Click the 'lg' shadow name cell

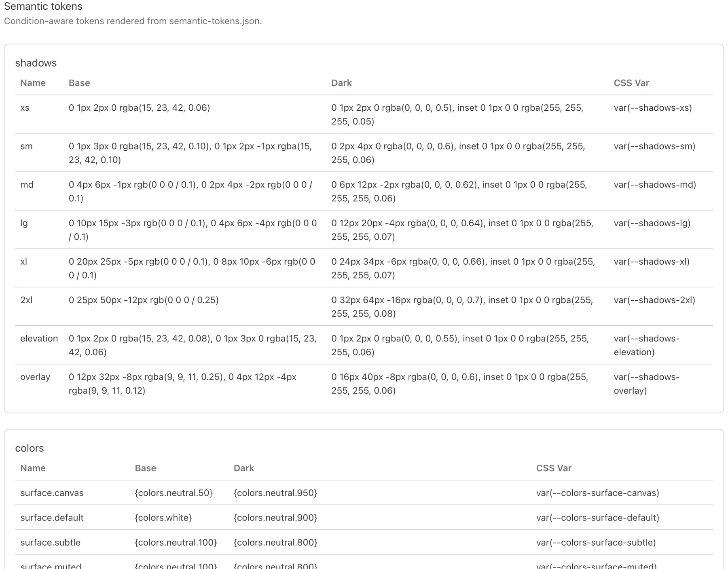click(24, 223)
